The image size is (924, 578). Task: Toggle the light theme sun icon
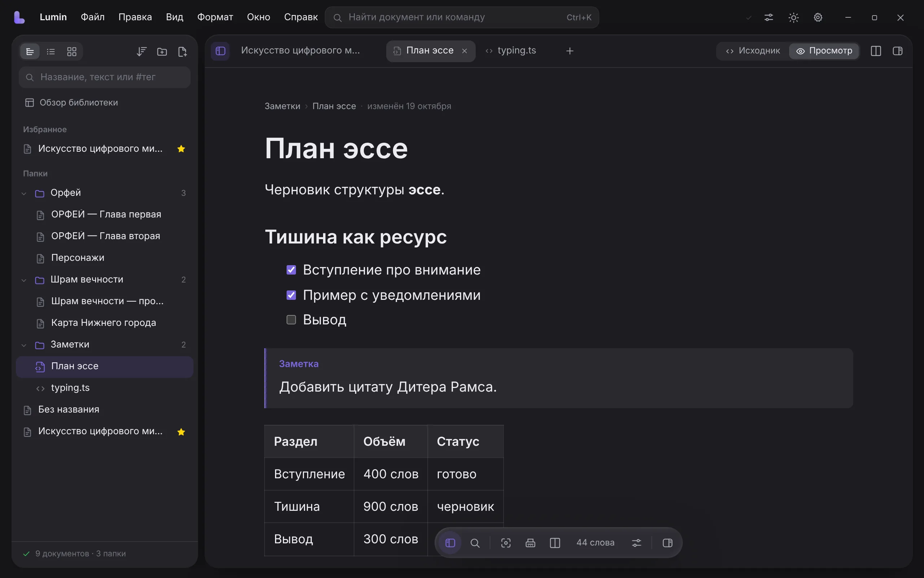pos(793,18)
